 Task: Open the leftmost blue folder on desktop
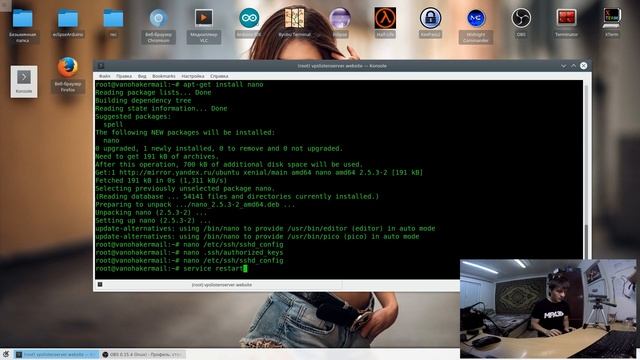(x=22, y=19)
